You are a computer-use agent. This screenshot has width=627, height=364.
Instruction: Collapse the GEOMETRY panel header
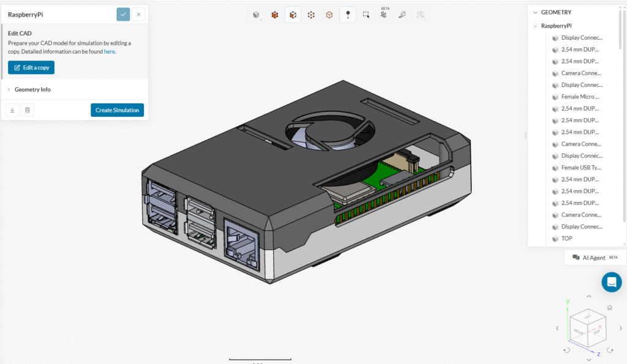[535, 12]
